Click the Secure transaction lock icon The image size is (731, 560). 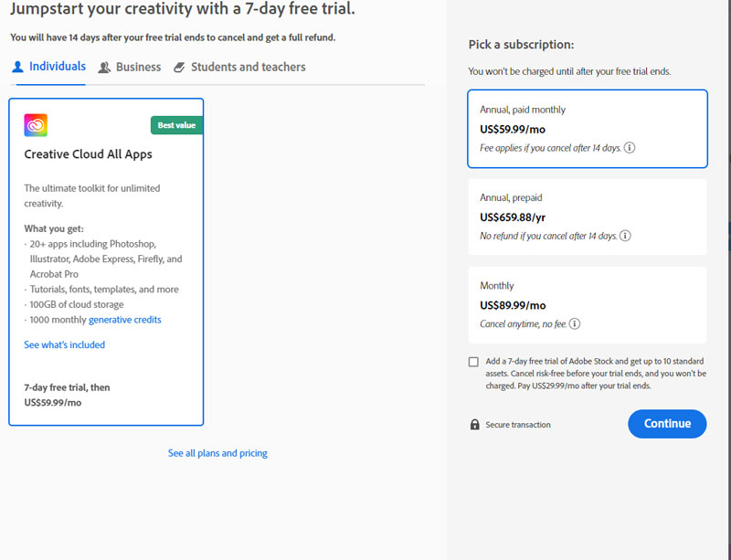tap(474, 425)
